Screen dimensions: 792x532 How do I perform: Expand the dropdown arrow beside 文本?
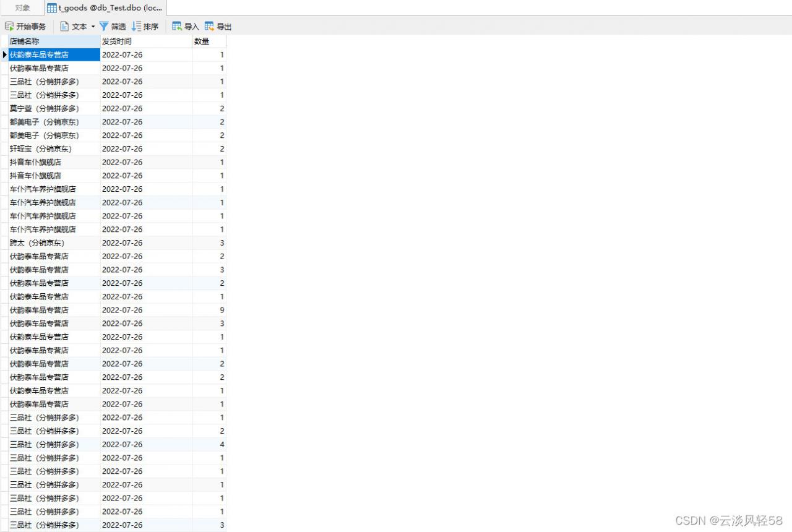coord(93,27)
